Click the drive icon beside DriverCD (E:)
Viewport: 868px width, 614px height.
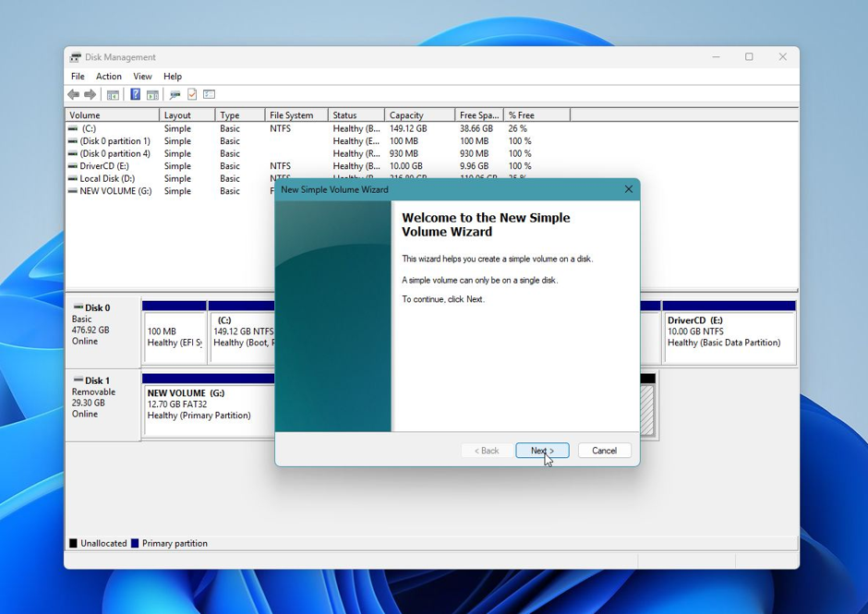tap(73, 166)
